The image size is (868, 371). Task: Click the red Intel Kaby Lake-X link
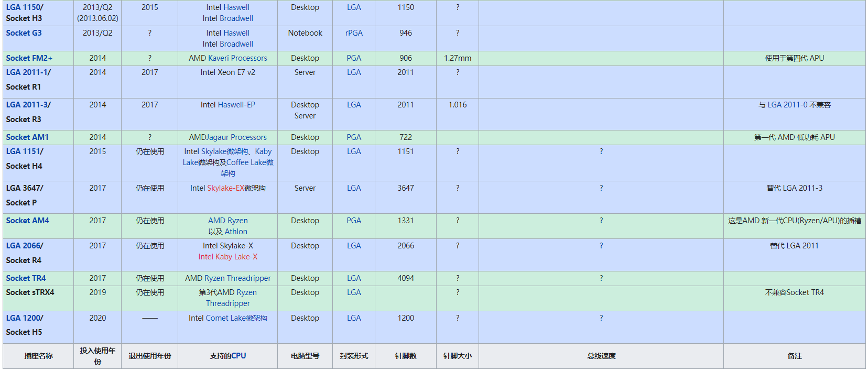(x=228, y=257)
